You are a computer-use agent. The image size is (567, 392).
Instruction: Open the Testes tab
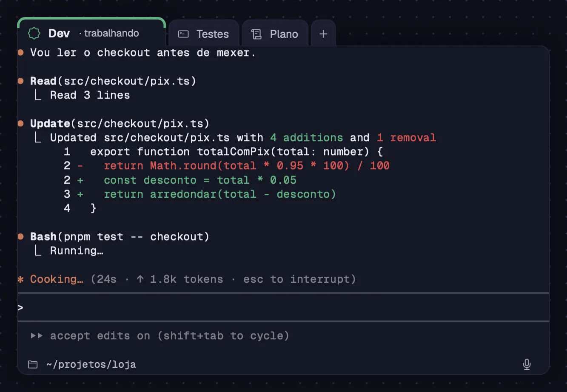[203, 34]
